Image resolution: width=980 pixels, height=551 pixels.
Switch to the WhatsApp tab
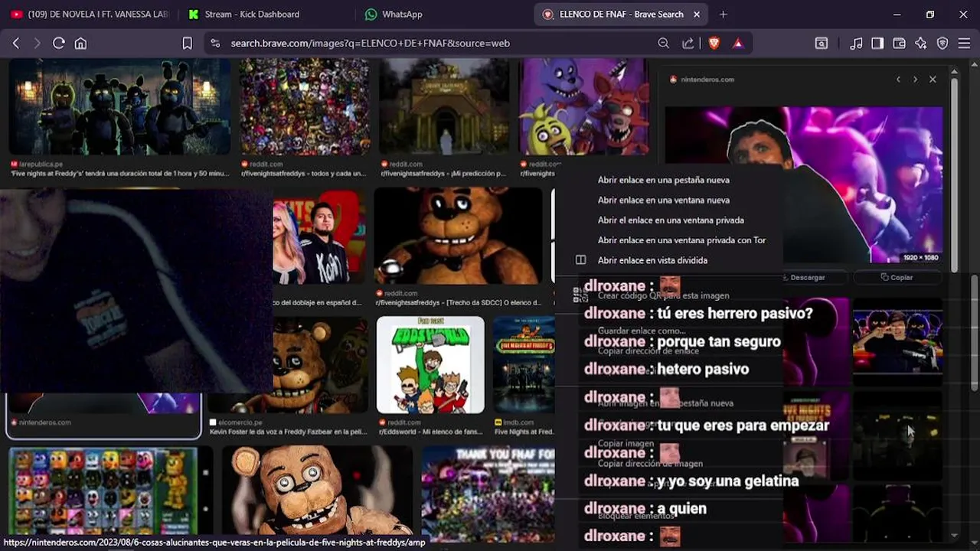coord(402,14)
